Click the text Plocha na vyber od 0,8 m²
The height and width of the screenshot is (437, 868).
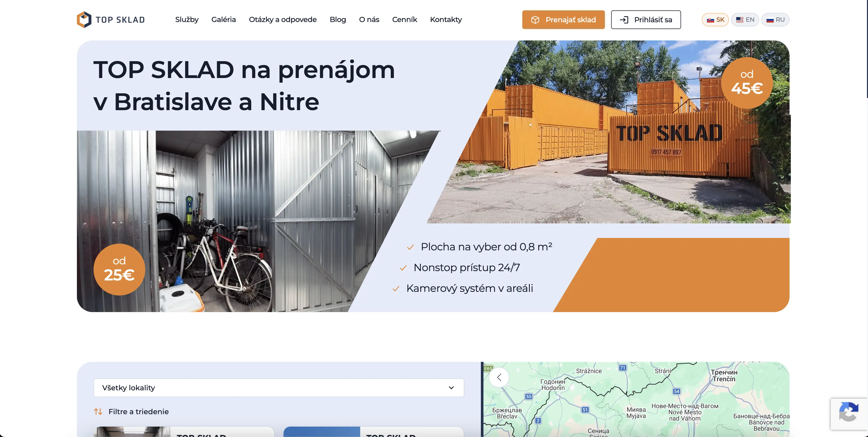487,247
